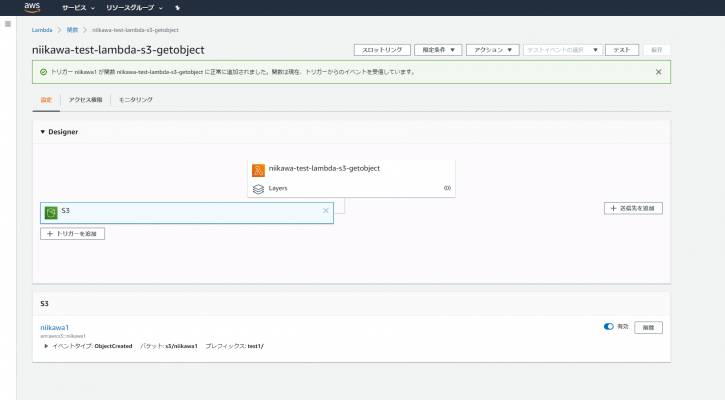The width and height of the screenshot is (725, 400).
Task: Click the Layers stack icon
Action: click(x=258, y=189)
